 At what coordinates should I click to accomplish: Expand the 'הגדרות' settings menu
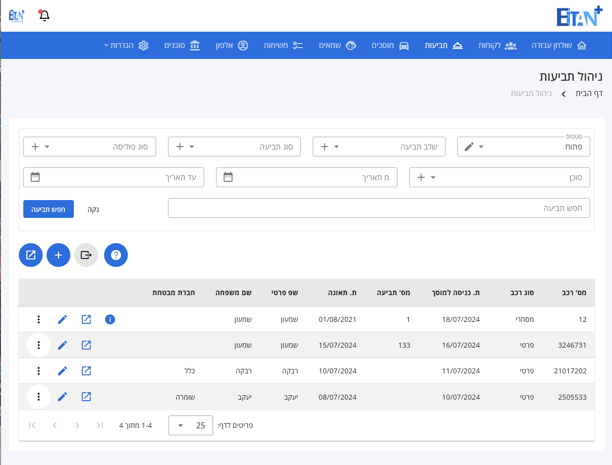tap(126, 45)
